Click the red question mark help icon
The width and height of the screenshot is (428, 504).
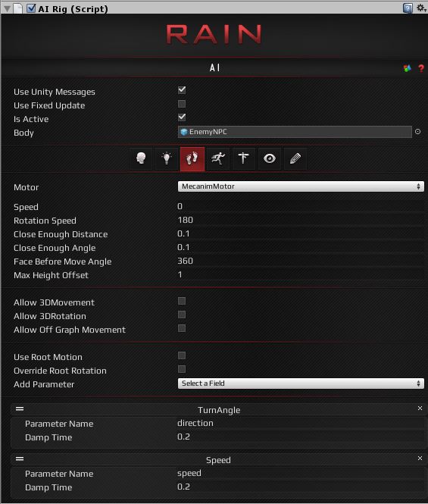point(421,68)
